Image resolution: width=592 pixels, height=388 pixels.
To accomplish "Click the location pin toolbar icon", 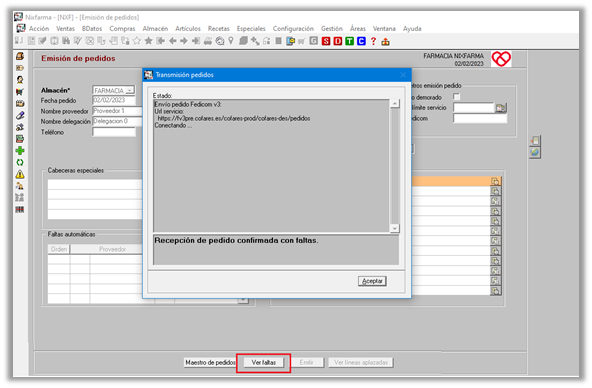I will click(x=231, y=41).
